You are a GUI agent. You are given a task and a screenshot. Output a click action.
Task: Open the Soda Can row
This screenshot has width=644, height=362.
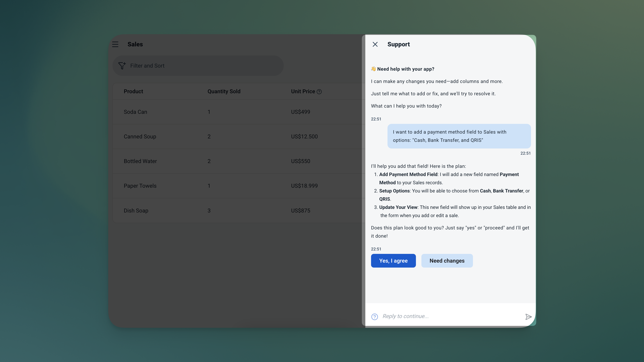coord(135,112)
